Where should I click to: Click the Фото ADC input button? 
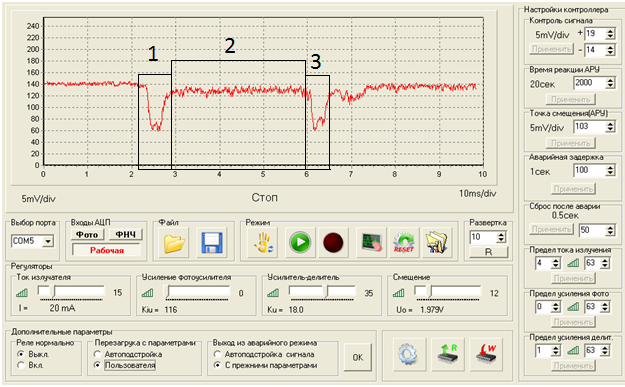(x=87, y=234)
